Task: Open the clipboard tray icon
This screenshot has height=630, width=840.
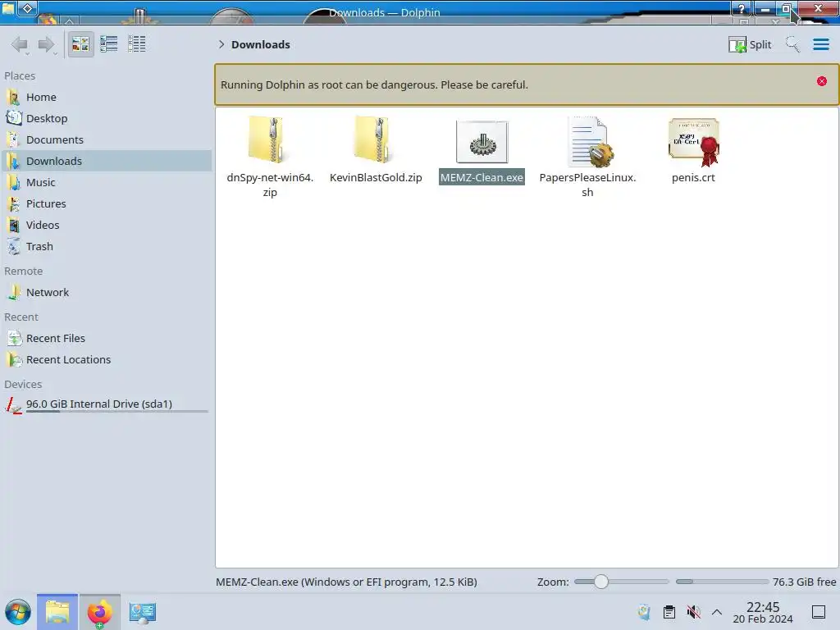Action: [669, 612]
